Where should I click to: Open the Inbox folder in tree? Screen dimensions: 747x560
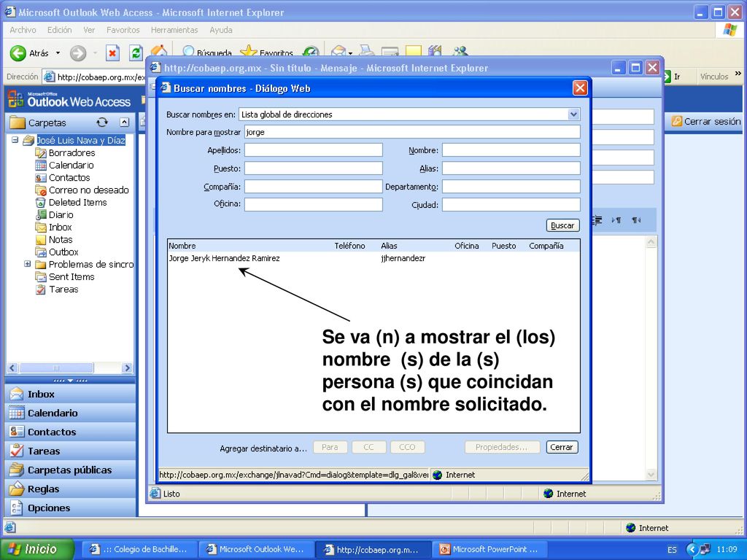[x=60, y=227]
